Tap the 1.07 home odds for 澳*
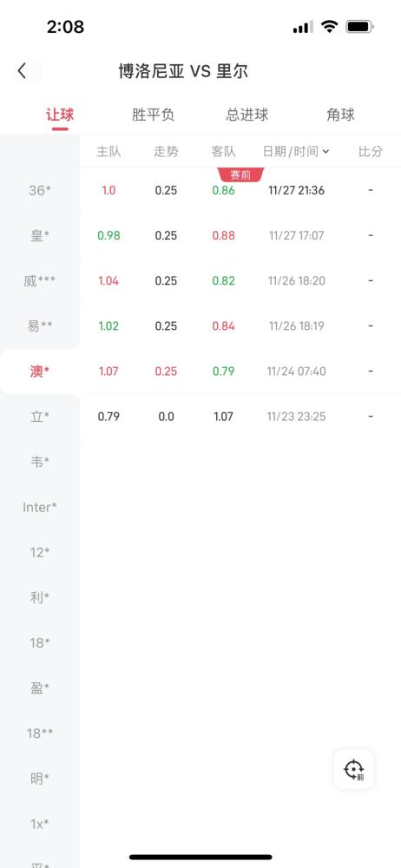401x868 pixels. [108, 372]
